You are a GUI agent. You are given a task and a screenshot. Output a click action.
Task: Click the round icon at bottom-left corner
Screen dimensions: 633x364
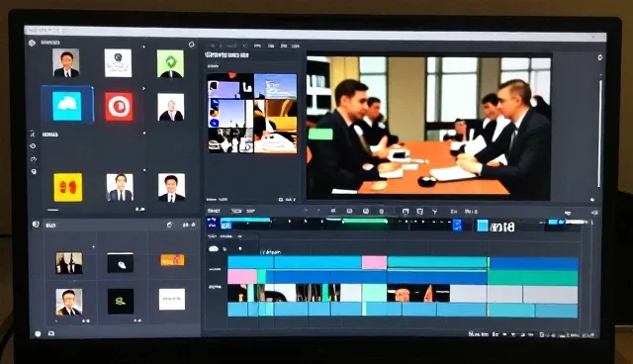tap(38, 333)
